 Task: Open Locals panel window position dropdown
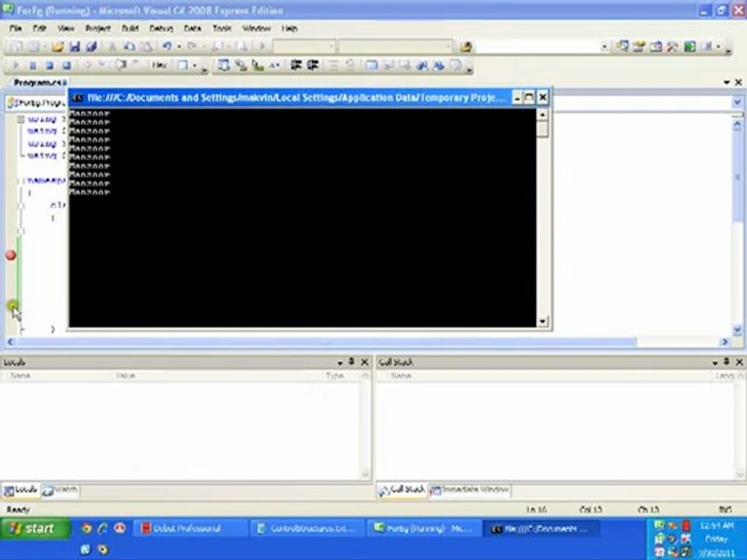[340, 362]
